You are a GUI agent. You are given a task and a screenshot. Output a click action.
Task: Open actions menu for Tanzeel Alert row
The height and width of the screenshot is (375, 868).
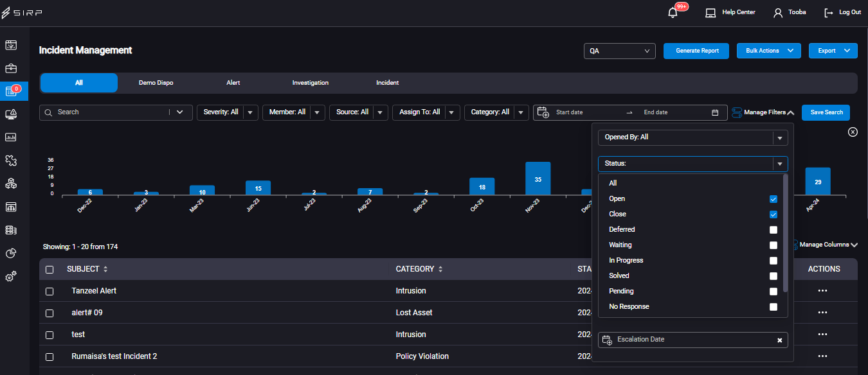point(822,291)
